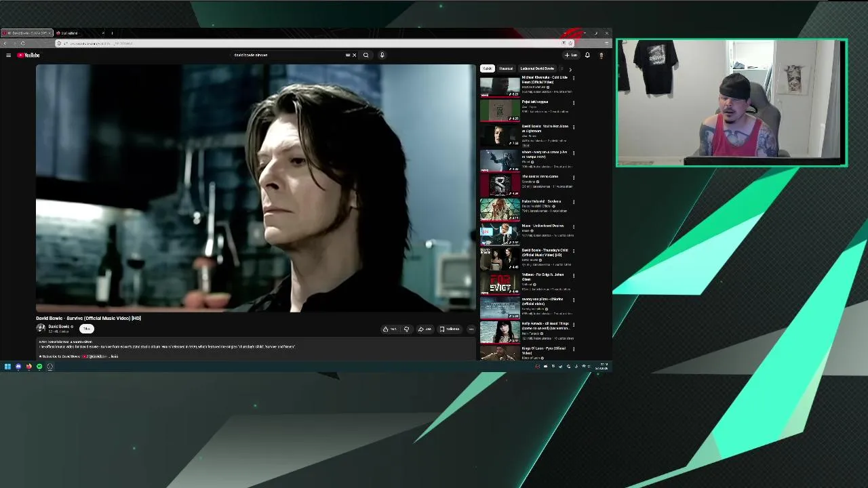Open options for Michael Kiwanuka Cold Little Heart
Screen dimensions: 868x488
574,78
